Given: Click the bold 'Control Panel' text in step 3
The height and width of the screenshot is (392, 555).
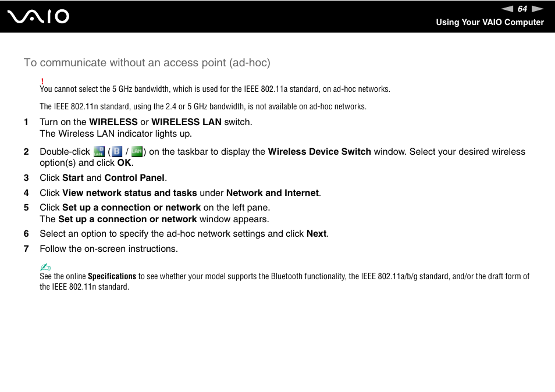Looking at the screenshot, I should tap(134, 178).
